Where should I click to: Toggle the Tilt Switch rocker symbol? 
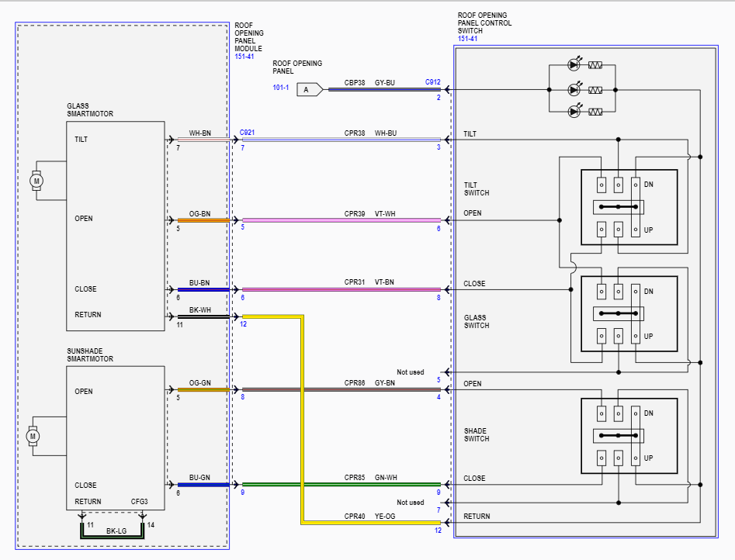(618, 207)
